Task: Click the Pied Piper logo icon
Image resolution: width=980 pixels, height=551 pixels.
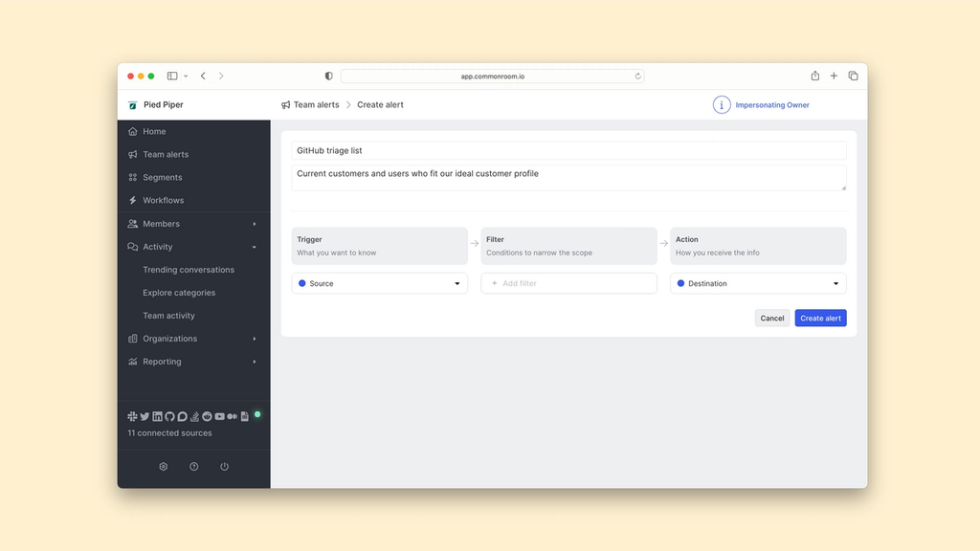Action: coord(132,105)
